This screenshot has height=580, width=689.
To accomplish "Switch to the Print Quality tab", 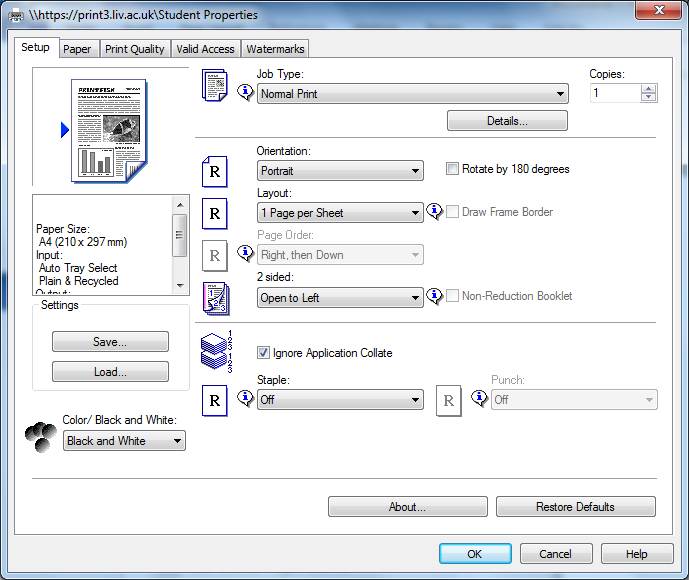I will point(134,49).
